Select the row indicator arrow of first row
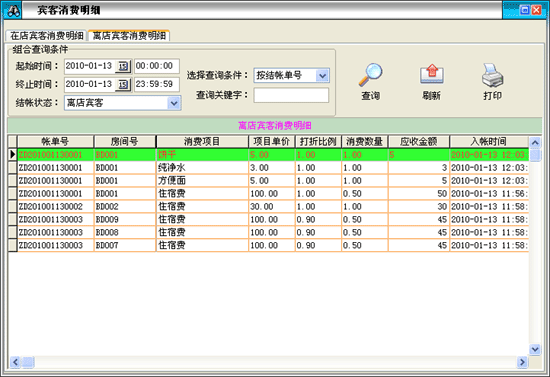 (x=13, y=155)
